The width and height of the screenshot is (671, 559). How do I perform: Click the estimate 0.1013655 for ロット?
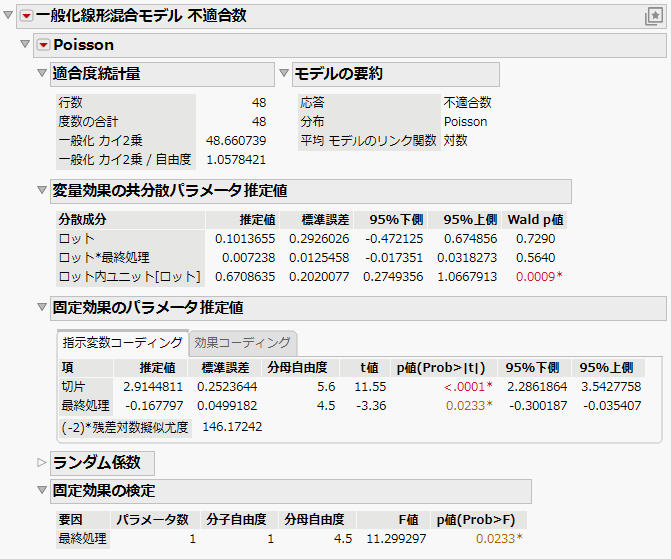click(x=245, y=238)
